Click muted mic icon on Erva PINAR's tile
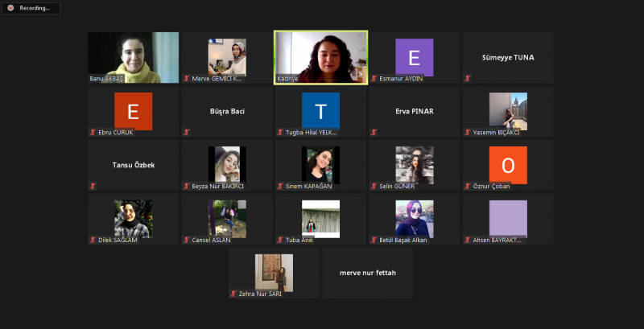Screen dimensions: 644x329 point(374,132)
